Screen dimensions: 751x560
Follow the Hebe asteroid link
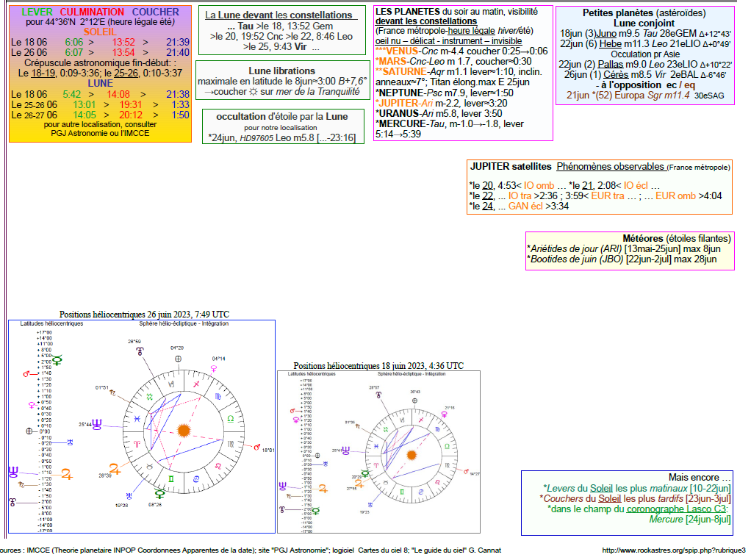(x=610, y=43)
